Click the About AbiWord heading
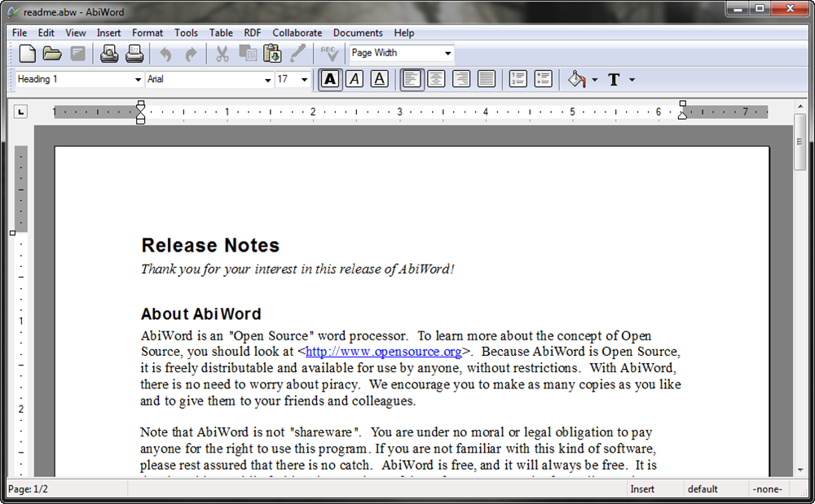The width and height of the screenshot is (815, 504). click(x=201, y=314)
